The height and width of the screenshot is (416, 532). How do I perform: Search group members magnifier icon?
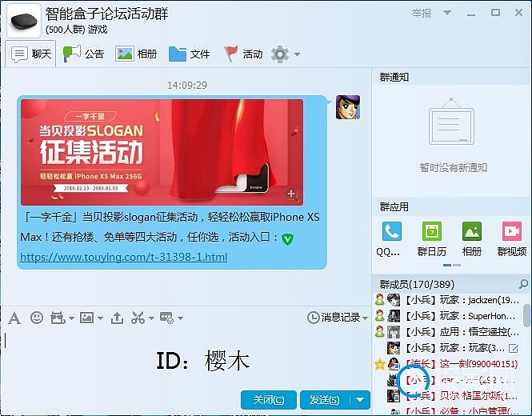523,284
